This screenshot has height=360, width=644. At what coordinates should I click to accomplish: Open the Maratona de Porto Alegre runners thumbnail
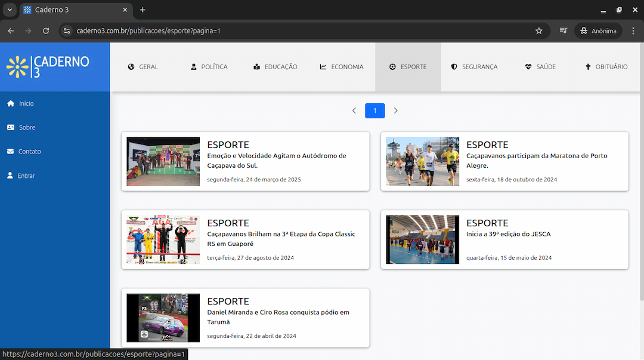[423, 161]
